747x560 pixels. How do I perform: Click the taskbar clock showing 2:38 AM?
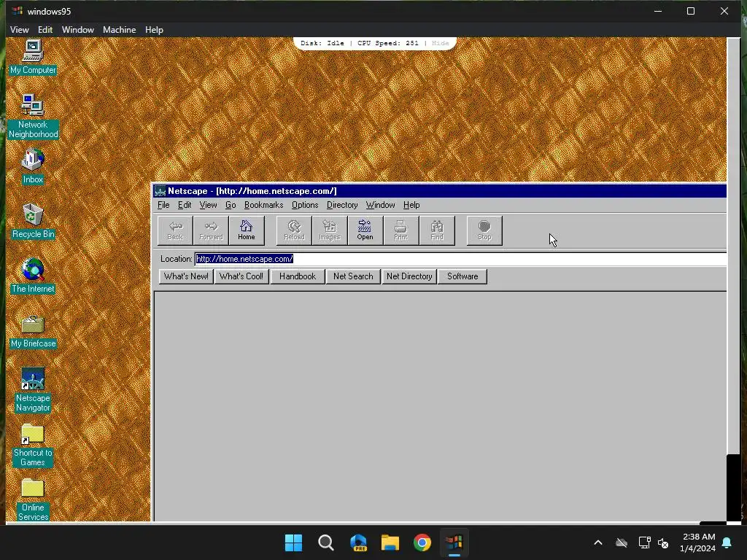click(698, 542)
